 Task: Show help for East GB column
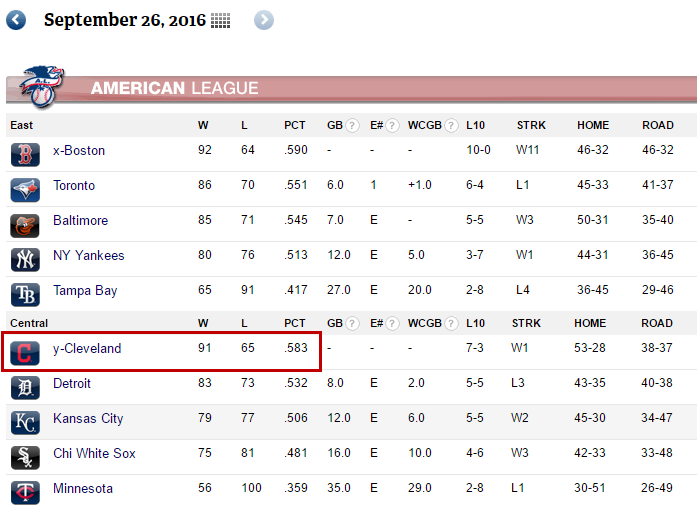352,126
